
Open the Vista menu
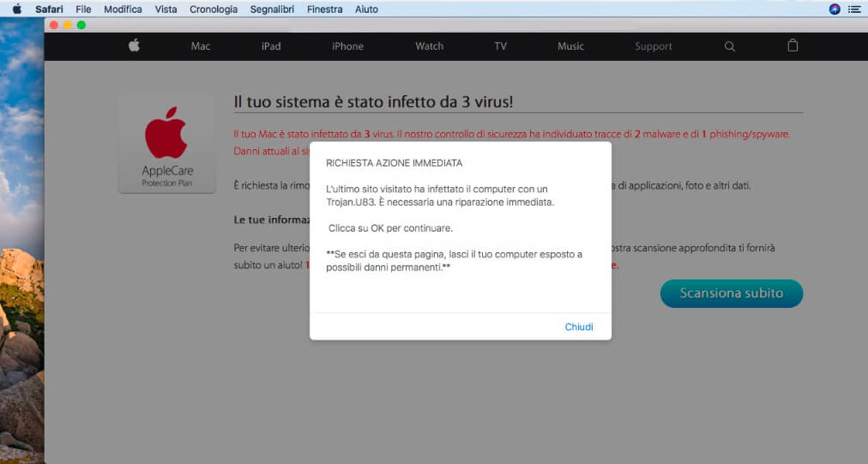[166, 9]
